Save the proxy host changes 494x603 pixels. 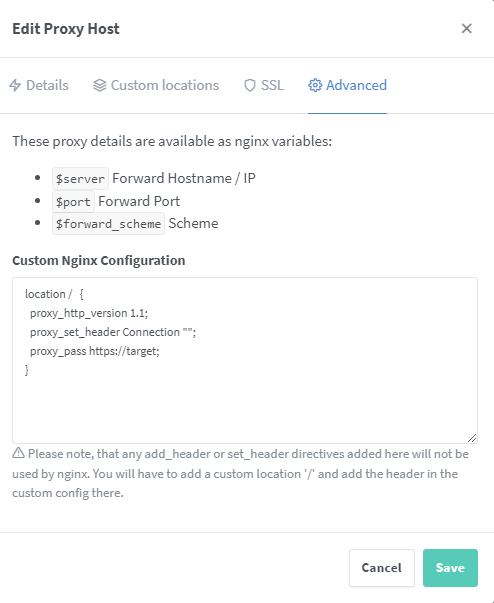(450, 568)
